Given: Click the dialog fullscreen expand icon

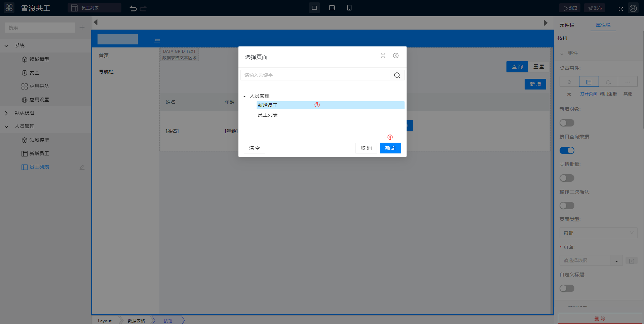Looking at the screenshot, I should 383,56.
